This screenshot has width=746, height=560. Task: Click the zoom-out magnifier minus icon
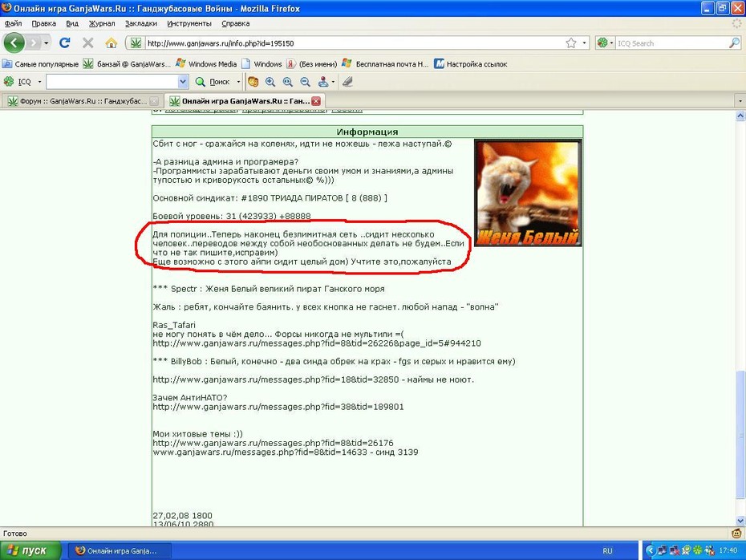click(306, 82)
